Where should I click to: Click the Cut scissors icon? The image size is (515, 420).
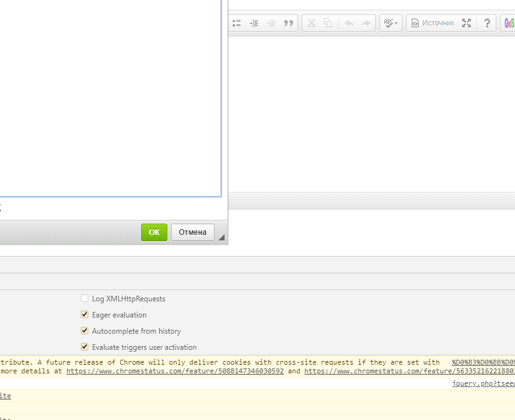312,23
